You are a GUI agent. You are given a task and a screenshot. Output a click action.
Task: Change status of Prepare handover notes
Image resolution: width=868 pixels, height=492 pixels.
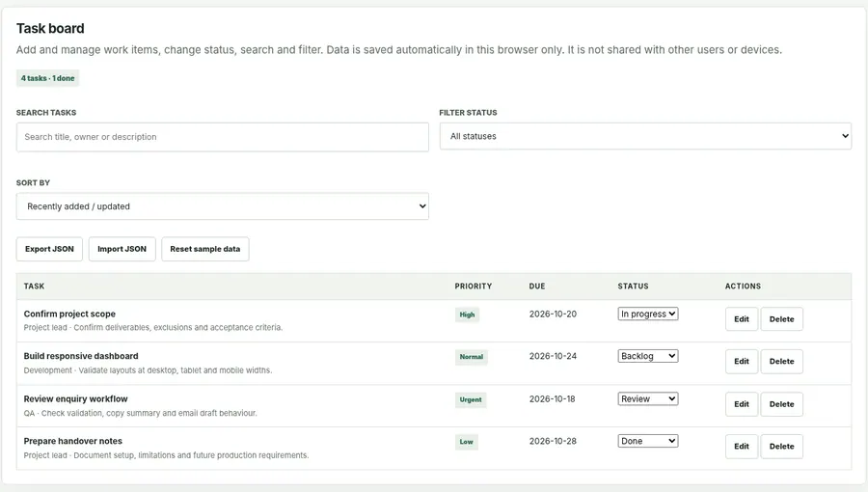648,441
